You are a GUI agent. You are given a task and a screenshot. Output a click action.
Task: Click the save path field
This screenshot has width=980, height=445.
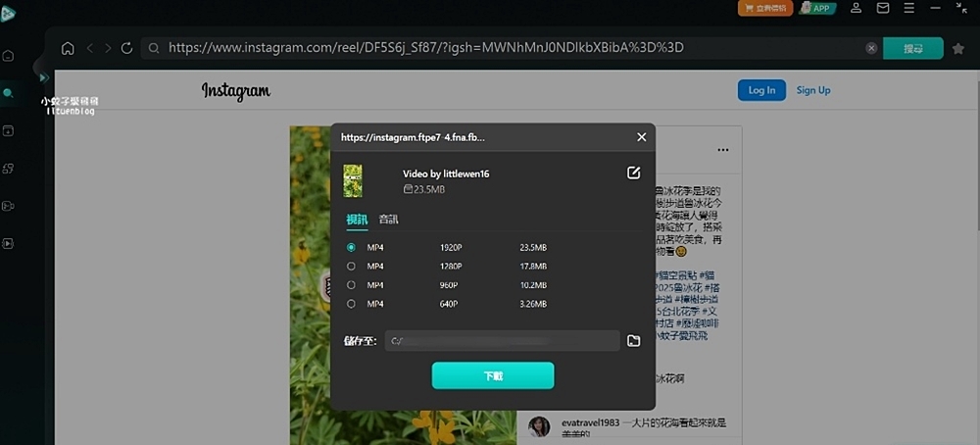[x=503, y=341]
